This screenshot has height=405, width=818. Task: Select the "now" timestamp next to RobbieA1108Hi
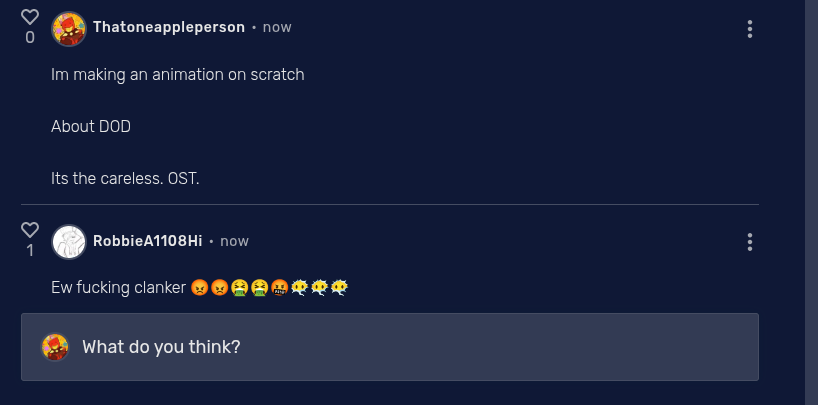pyautogui.click(x=234, y=241)
